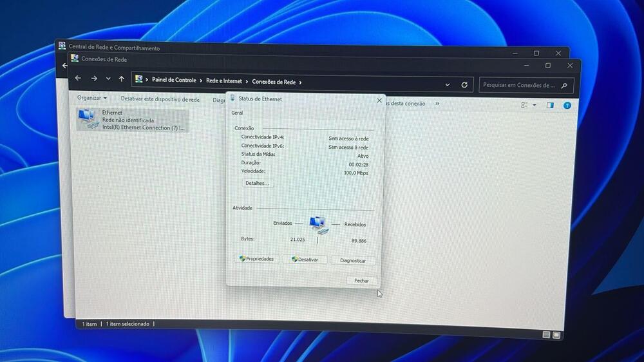
Task: Click the network activity computers icon
Action: coord(319,225)
